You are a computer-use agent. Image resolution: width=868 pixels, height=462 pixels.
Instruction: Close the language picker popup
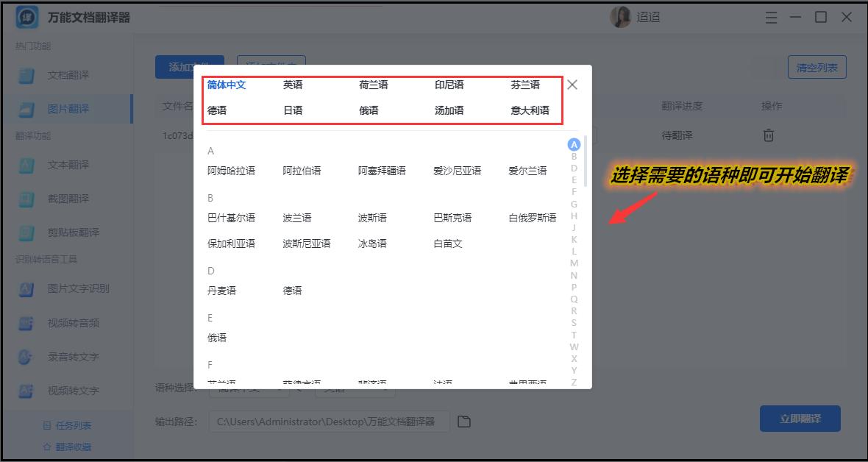572,85
